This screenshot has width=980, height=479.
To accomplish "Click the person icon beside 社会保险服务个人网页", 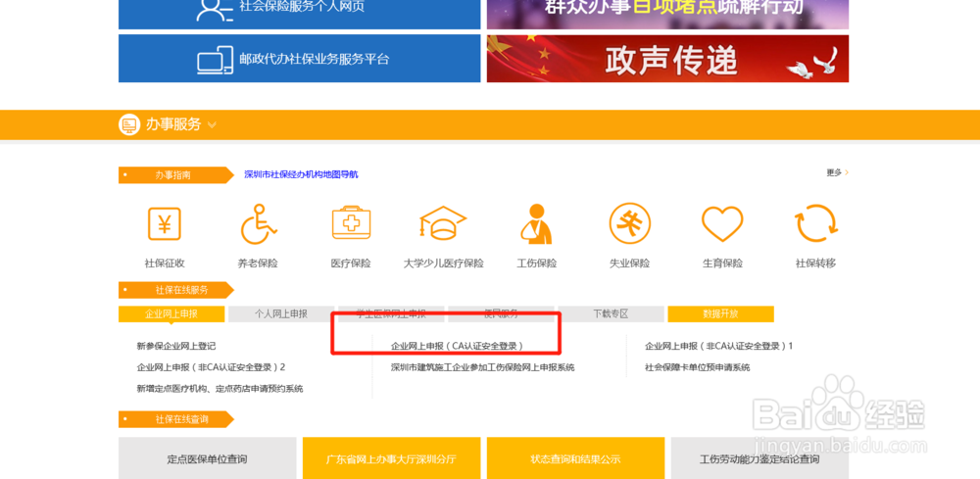I will (x=215, y=9).
